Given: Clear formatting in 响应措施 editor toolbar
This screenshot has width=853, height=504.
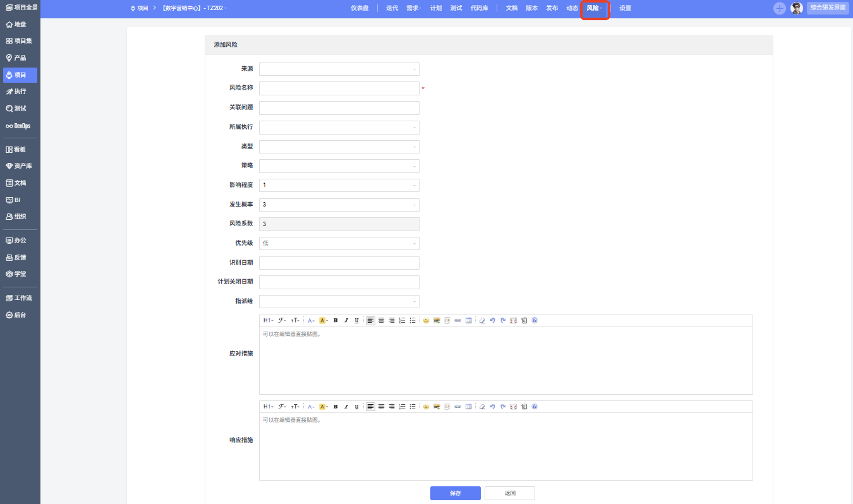Looking at the screenshot, I should coord(481,406).
